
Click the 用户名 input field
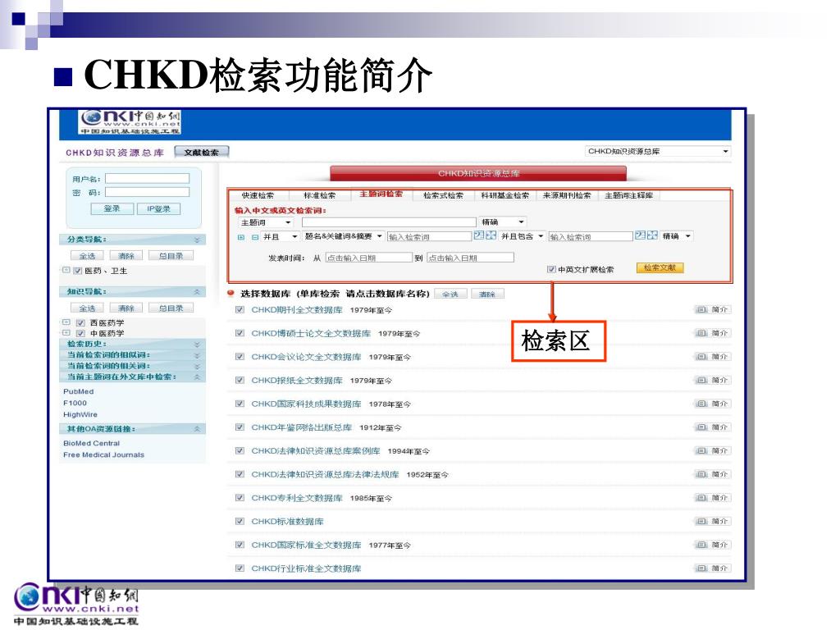coord(148,178)
